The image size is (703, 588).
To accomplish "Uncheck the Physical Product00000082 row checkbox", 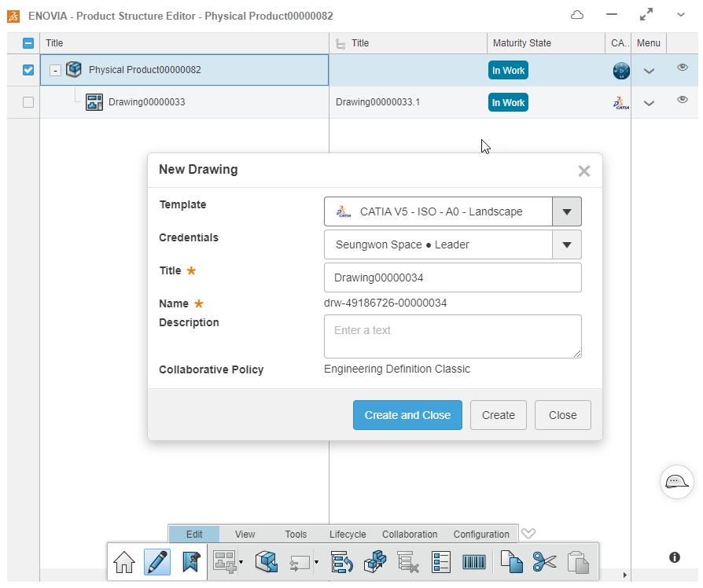I will [x=28, y=70].
